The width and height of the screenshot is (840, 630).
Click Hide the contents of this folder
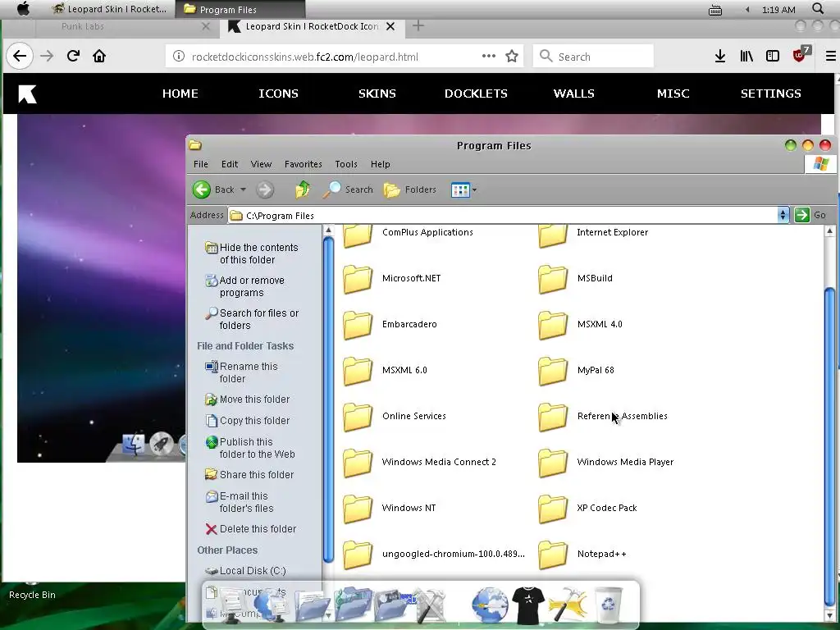point(252,253)
